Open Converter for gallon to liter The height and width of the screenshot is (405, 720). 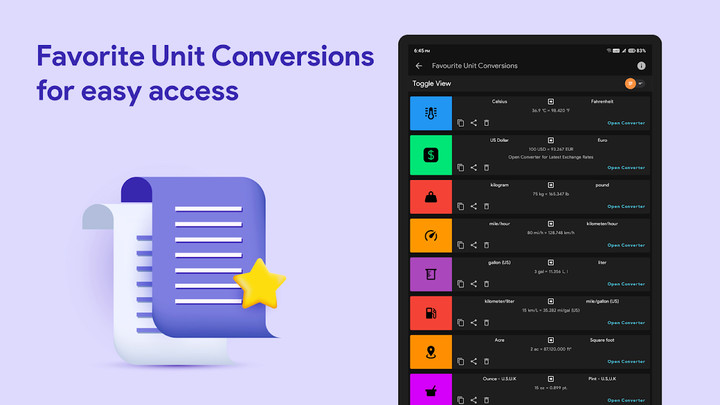point(626,284)
